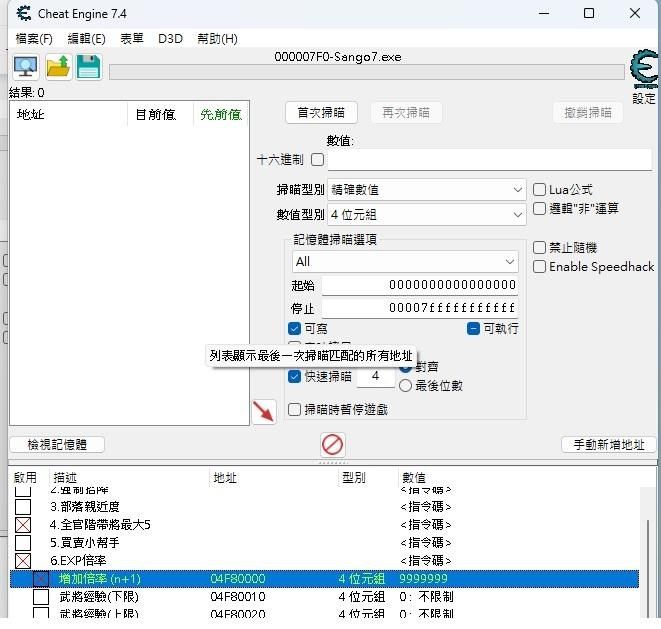Maximize the Cheat Engine window
The image size is (661, 629).
pos(589,13)
